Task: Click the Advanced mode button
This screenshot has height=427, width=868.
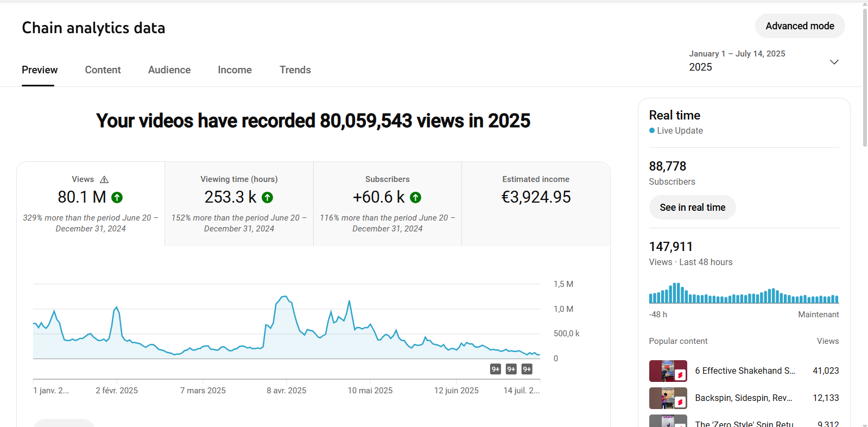Action: pyautogui.click(x=799, y=26)
